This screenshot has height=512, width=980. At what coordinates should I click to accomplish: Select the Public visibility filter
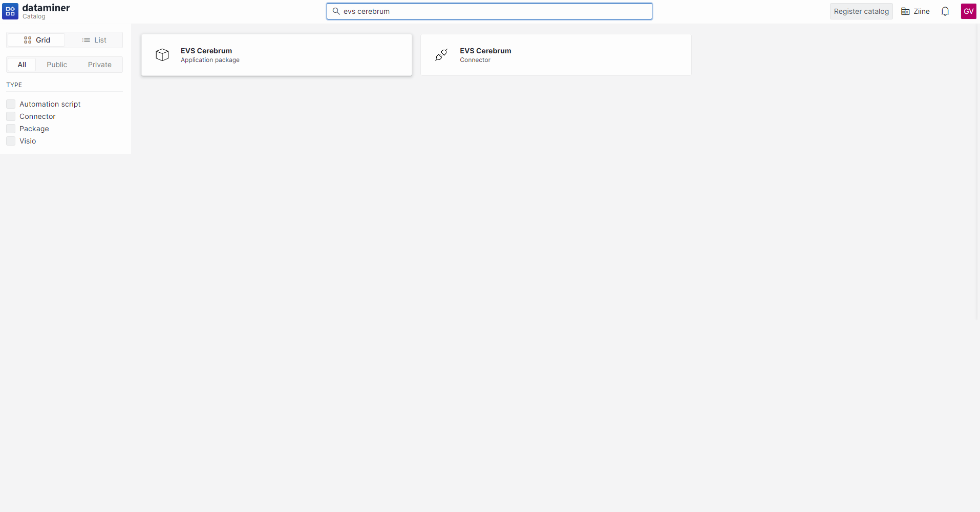(57, 65)
